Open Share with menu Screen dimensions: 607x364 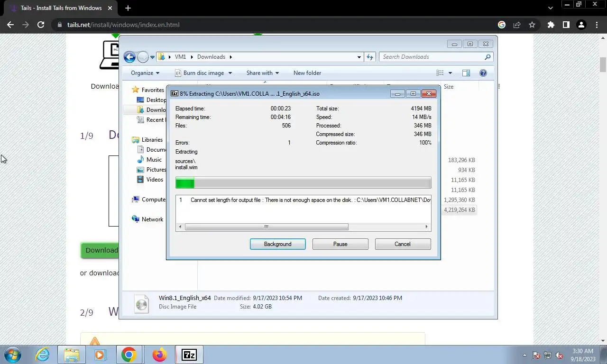point(262,73)
